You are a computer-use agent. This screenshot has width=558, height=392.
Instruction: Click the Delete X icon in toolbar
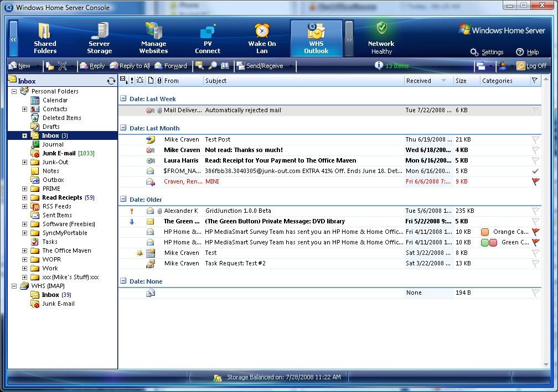click(x=62, y=66)
